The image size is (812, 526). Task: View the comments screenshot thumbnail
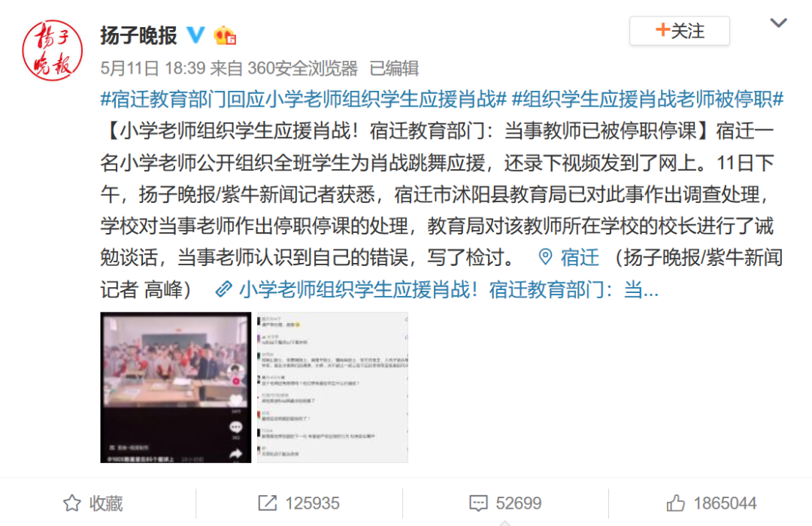(x=332, y=387)
